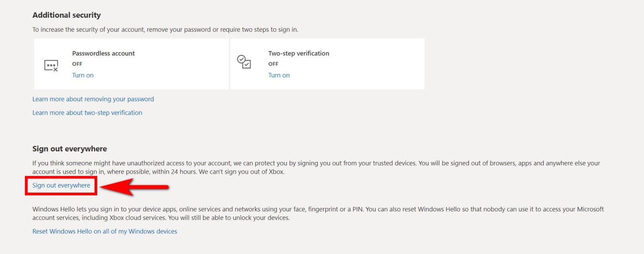This screenshot has height=254, width=644.
Task: Click the Passwordless account password icon
Action: coord(51,65)
